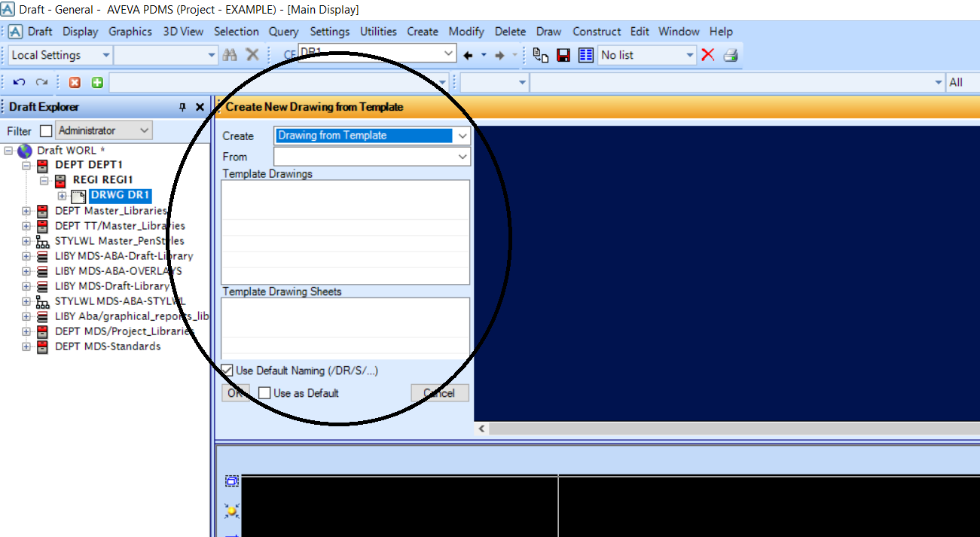Click the gray X clear icon beside binoculars

click(252, 55)
